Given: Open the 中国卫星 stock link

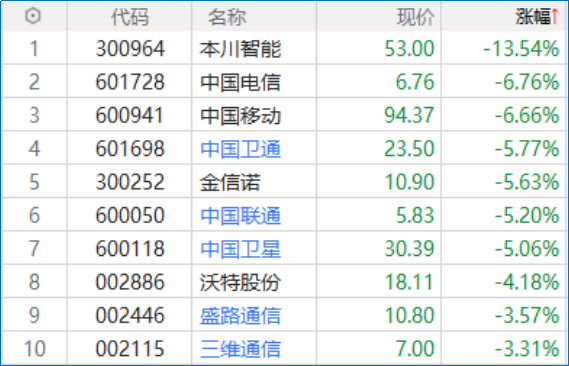Looking at the screenshot, I should point(241,249).
